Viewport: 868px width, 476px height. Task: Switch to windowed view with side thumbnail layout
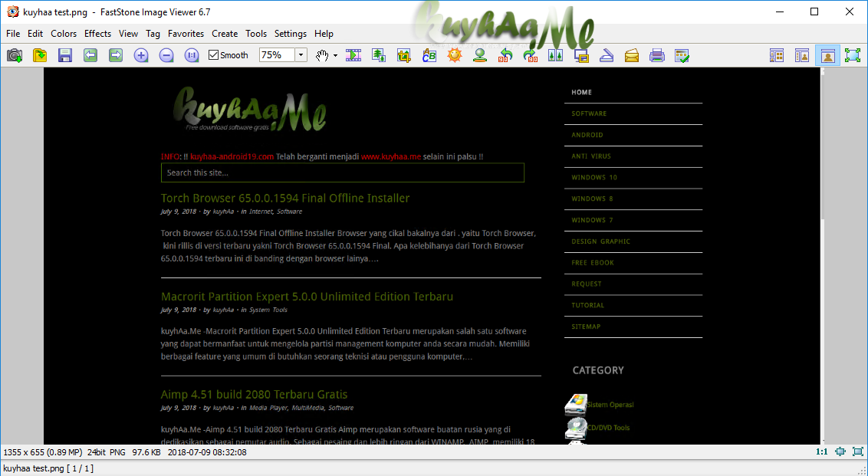pyautogui.click(x=802, y=55)
